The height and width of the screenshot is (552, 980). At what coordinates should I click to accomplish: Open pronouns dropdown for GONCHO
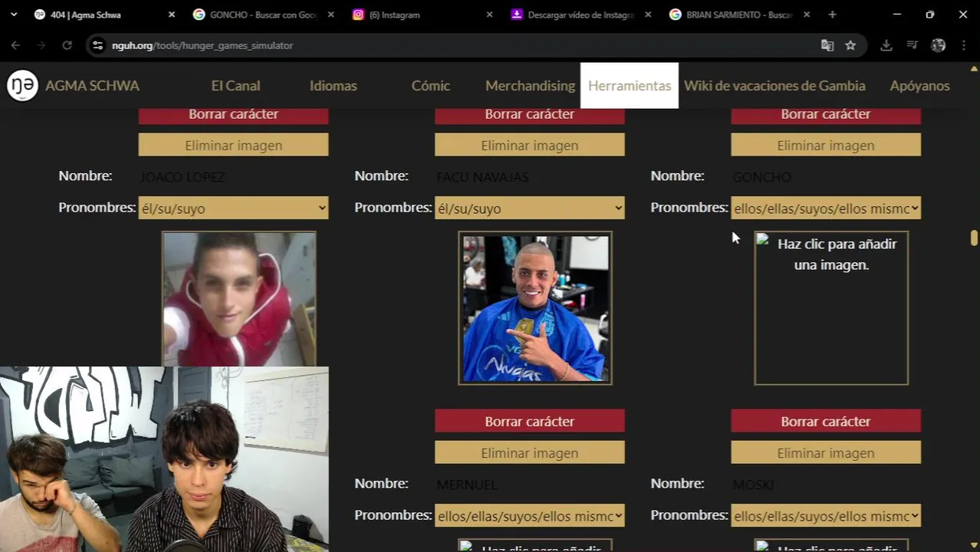(825, 208)
